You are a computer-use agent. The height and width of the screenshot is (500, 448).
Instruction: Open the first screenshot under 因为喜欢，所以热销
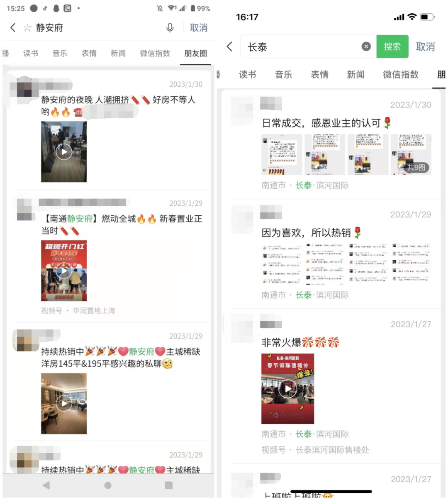tap(282, 264)
